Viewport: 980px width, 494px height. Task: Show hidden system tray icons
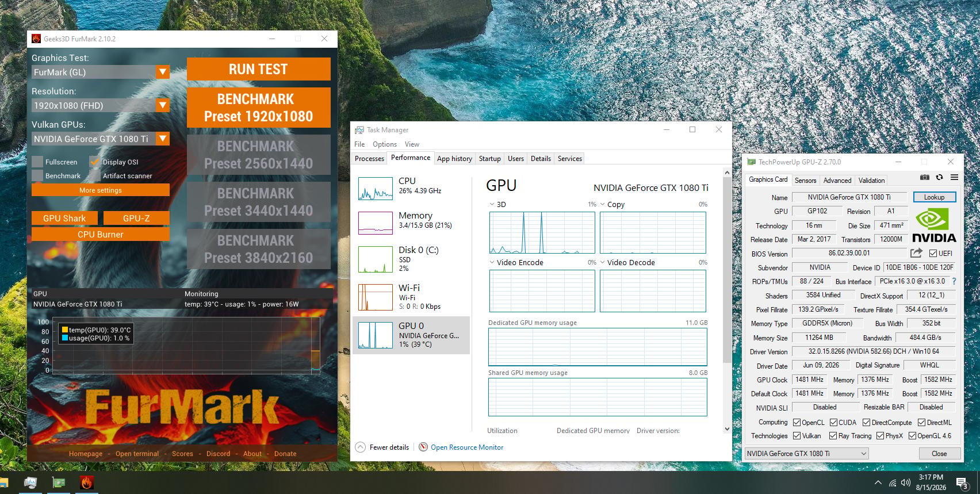click(878, 483)
